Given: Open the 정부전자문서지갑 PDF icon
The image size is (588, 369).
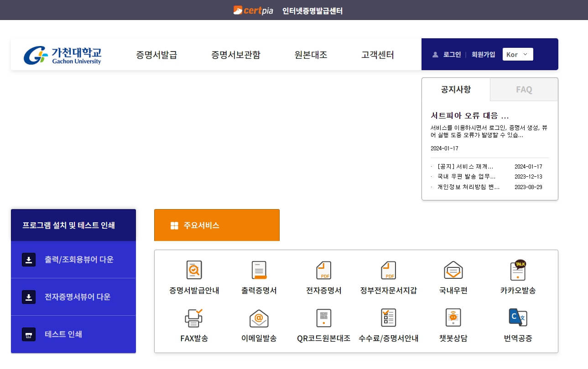Looking at the screenshot, I should tap(389, 270).
